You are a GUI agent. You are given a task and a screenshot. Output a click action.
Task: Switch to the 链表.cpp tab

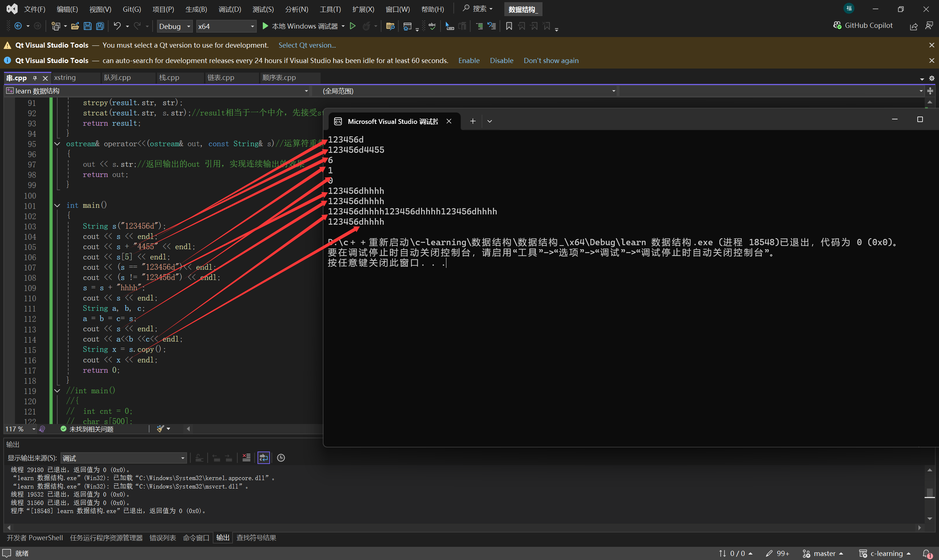coord(221,78)
